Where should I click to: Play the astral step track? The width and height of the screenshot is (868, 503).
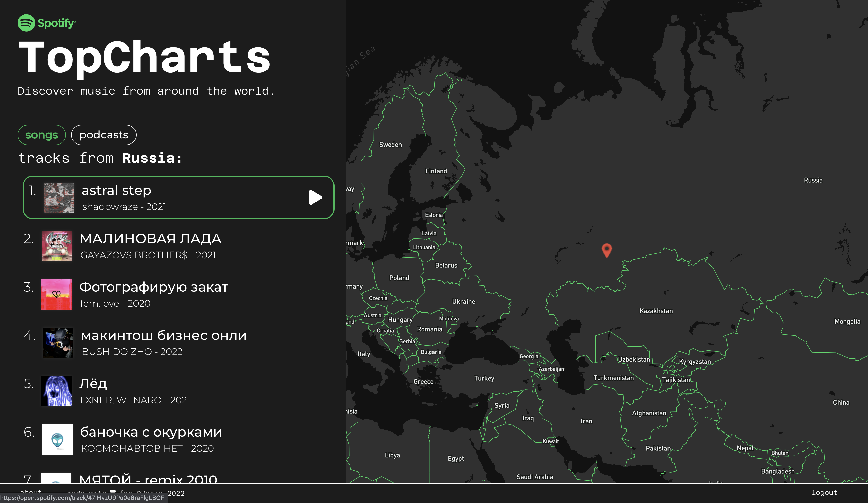point(315,197)
